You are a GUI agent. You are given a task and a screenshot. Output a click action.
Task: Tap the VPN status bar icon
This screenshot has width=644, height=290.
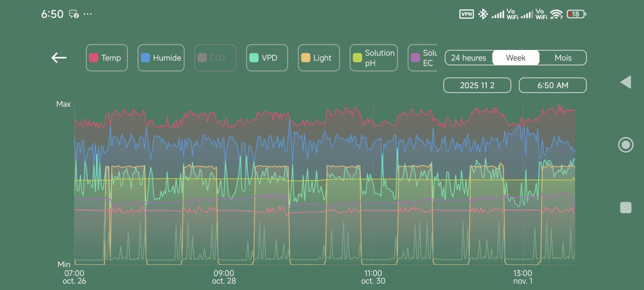pyautogui.click(x=466, y=14)
